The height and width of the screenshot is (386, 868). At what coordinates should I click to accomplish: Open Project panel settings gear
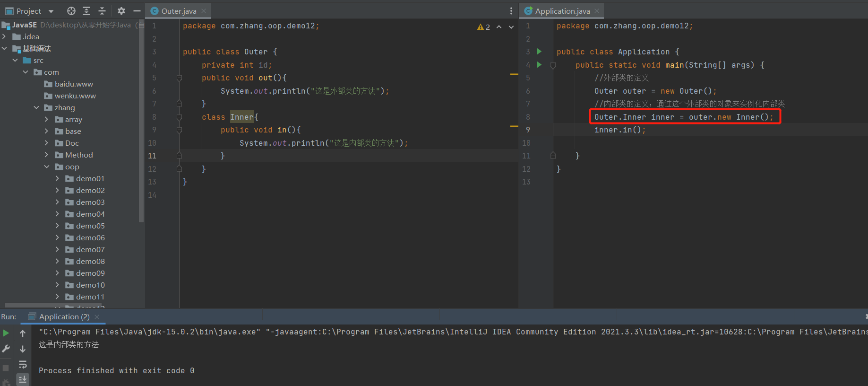coord(121,11)
